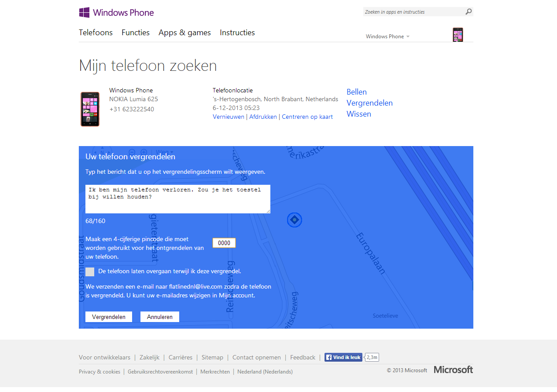Click the Bellen link

tap(357, 92)
